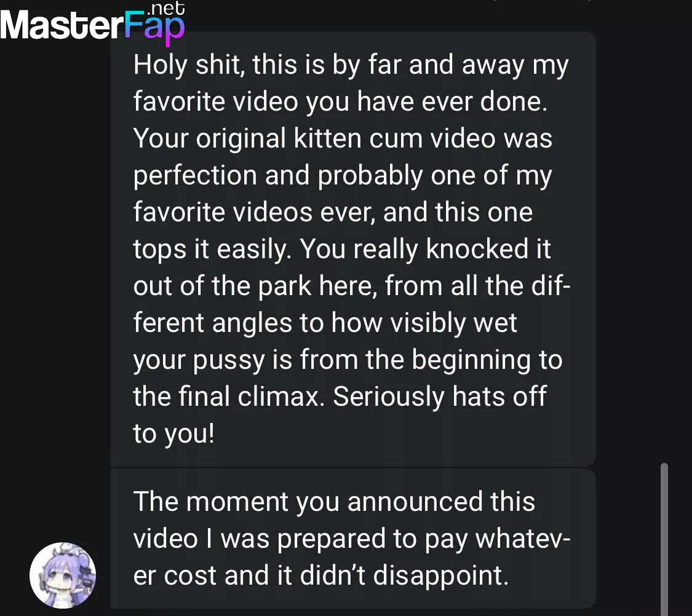Click the MasterFap logo watermark

[93, 23]
